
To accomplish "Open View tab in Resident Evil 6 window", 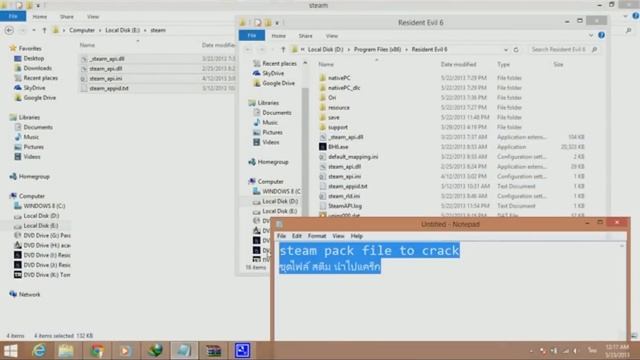I will click(x=331, y=36).
